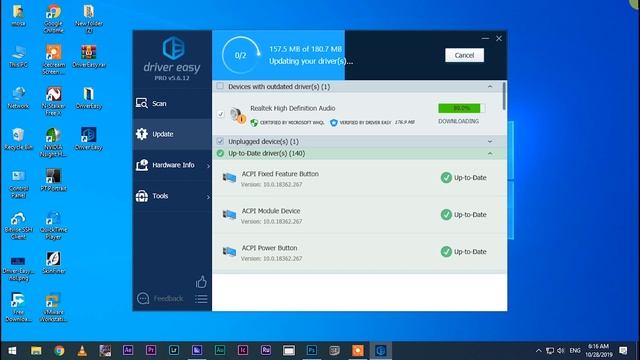Open the volume control in tray
Screen dimensions: 640x360
[x=561, y=351]
